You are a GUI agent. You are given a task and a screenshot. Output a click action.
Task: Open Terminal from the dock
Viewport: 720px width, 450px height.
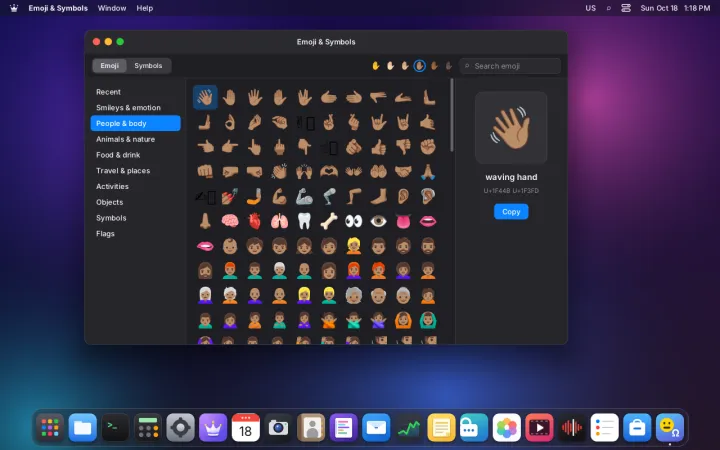[x=115, y=428]
